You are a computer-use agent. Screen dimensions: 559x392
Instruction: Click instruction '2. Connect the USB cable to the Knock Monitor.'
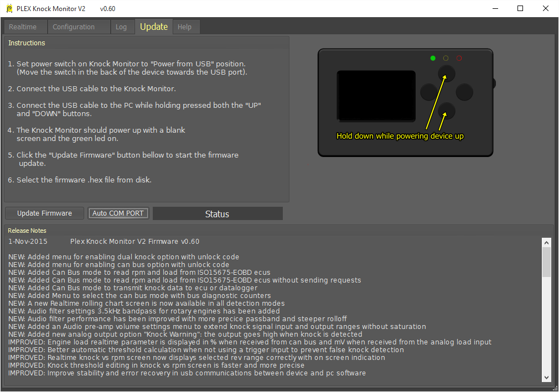click(92, 88)
